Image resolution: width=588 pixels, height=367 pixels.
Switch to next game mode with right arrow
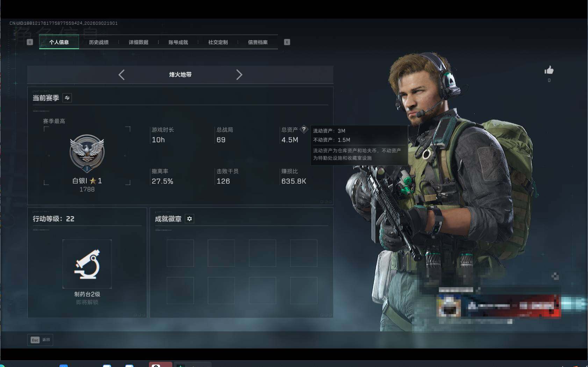(239, 75)
